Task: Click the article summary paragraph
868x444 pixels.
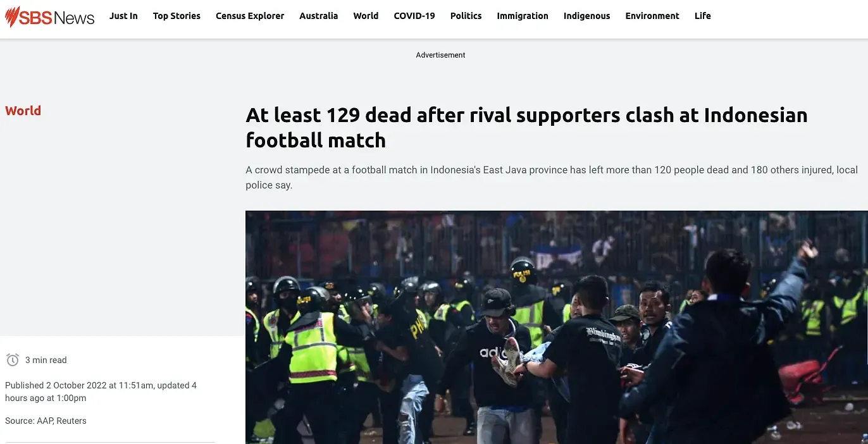Action: (552, 178)
